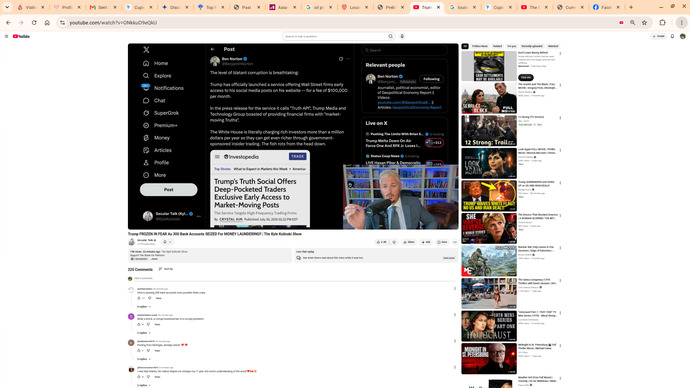Start voice search with the microphone icon
This screenshot has height=388, width=690.
tap(402, 37)
